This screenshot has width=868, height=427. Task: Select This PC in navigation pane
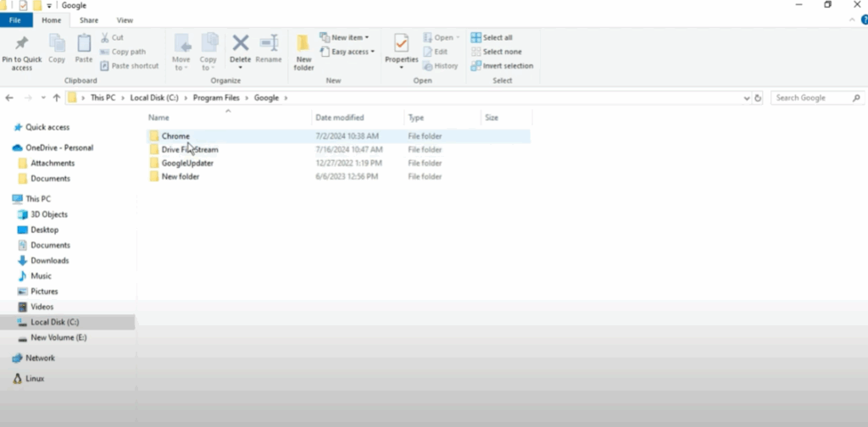tap(31, 198)
